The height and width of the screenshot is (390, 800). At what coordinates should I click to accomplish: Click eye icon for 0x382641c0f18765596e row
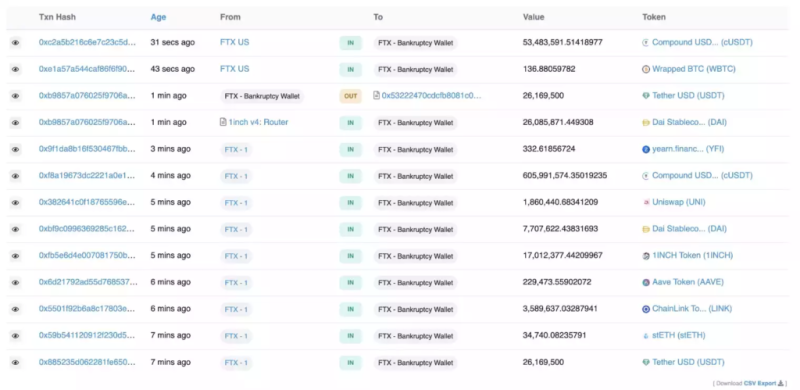[15, 203]
